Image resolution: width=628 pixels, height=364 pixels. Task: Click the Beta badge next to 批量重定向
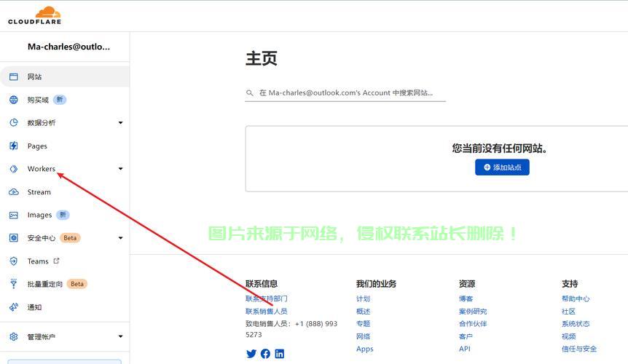77,284
